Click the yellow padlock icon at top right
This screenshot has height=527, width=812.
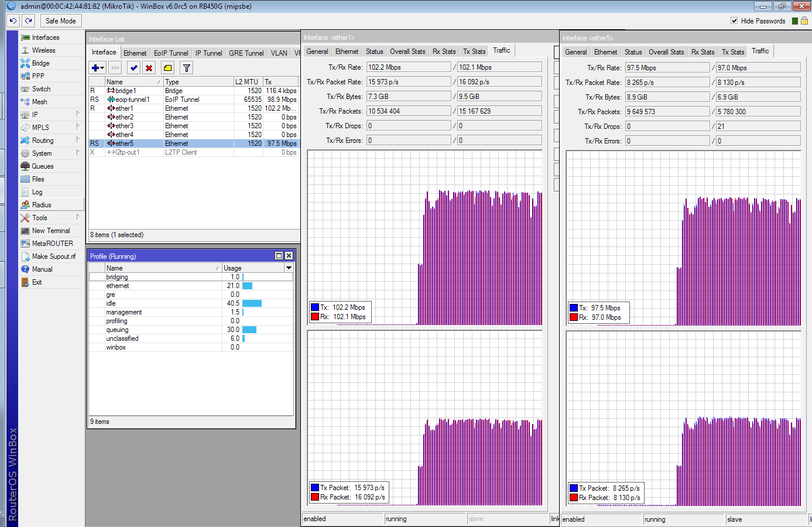point(804,20)
